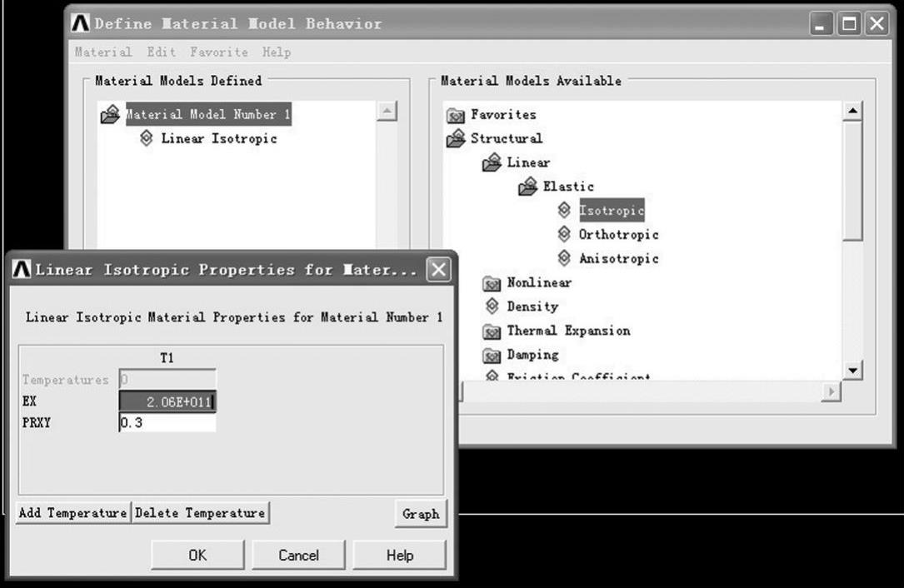
Task: Click the Damping folder icon
Action: [x=492, y=356]
